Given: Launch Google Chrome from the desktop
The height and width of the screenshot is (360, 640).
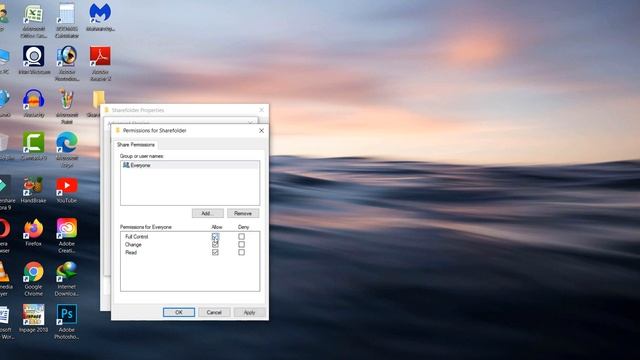Looking at the screenshot, I should tap(33, 279).
